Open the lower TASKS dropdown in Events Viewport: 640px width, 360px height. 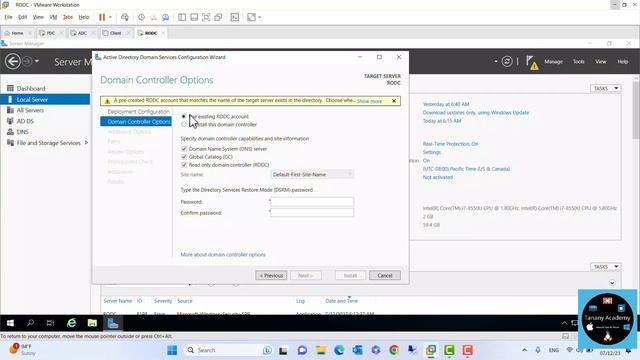[x=605, y=267]
